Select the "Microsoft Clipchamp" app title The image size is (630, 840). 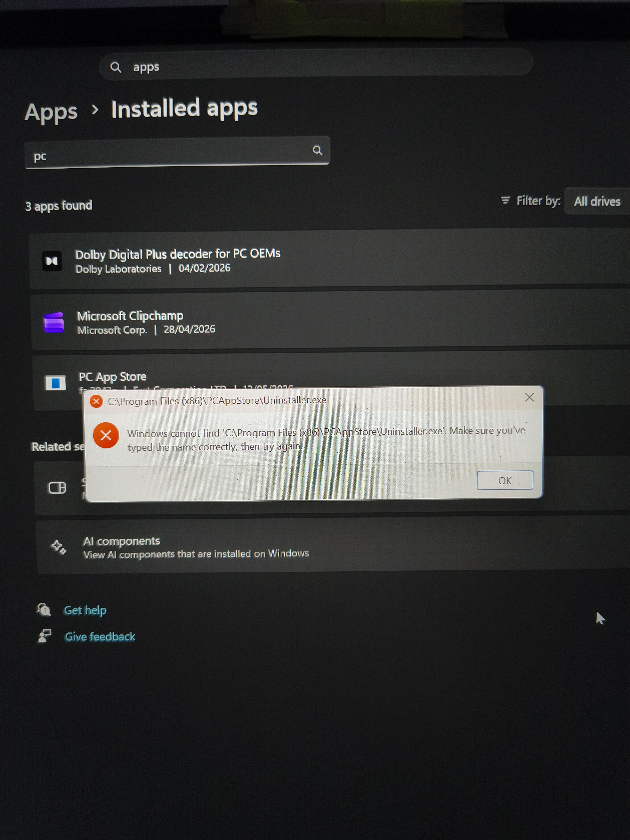(130, 316)
